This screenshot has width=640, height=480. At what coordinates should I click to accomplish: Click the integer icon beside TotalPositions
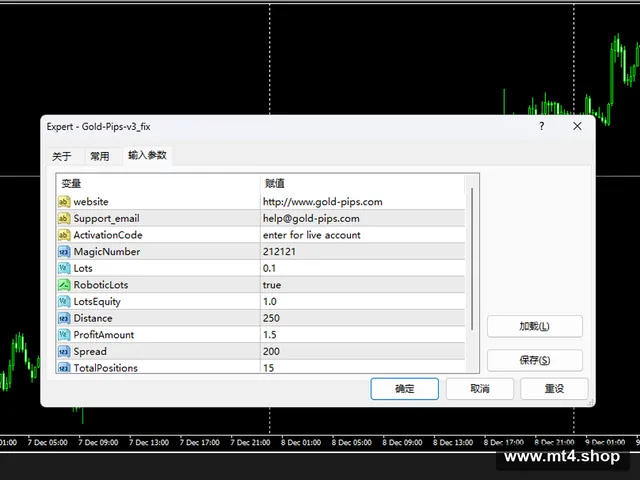pyautogui.click(x=64, y=367)
